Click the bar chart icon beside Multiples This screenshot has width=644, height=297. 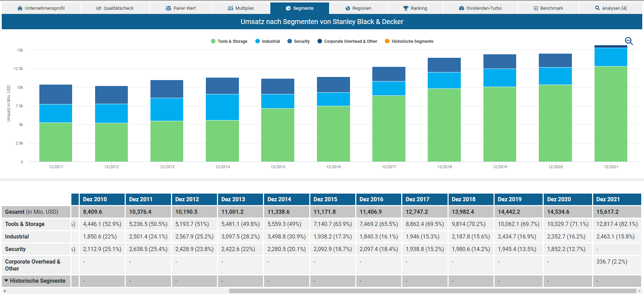pos(230,8)
